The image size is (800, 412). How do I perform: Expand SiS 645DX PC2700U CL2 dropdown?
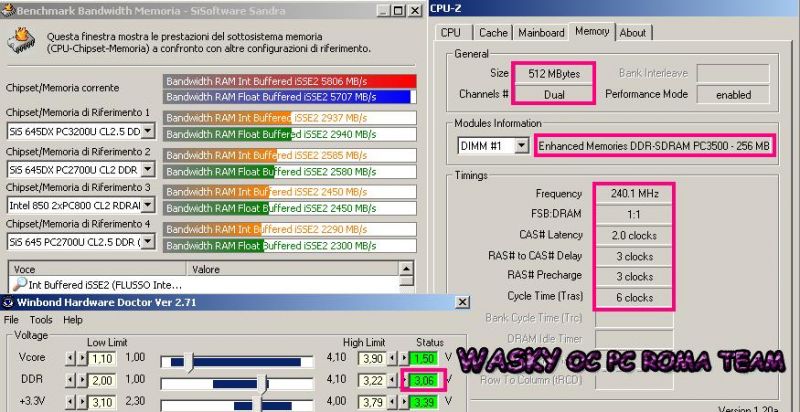click(x=147, y=169)
